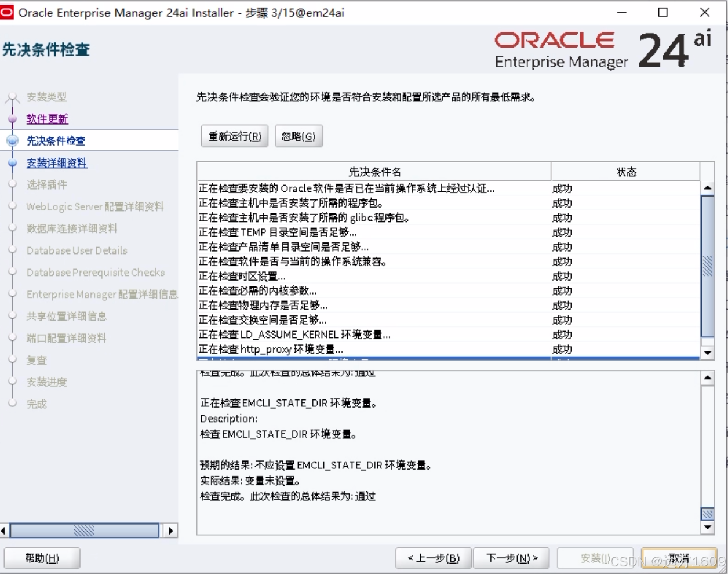Click the 安装详细资料 step circle in the sidebar
728x574 pixels.
[13, 162]
